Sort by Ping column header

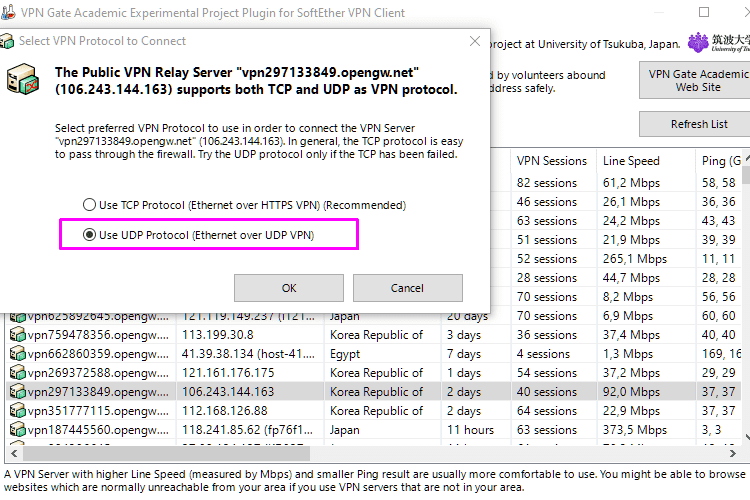click(x=719, y=161)
